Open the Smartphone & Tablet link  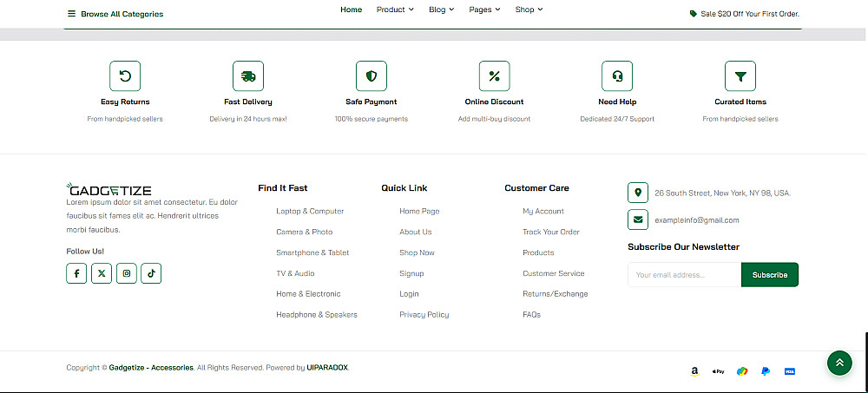click(x=312, y=252)
